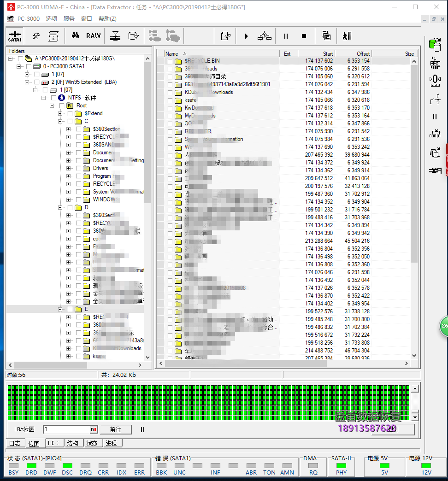Image resolution: width=448 pixels, height=481 pixels.
Task: Click the scroll script toolbar icon
Action: click(54, 36)
